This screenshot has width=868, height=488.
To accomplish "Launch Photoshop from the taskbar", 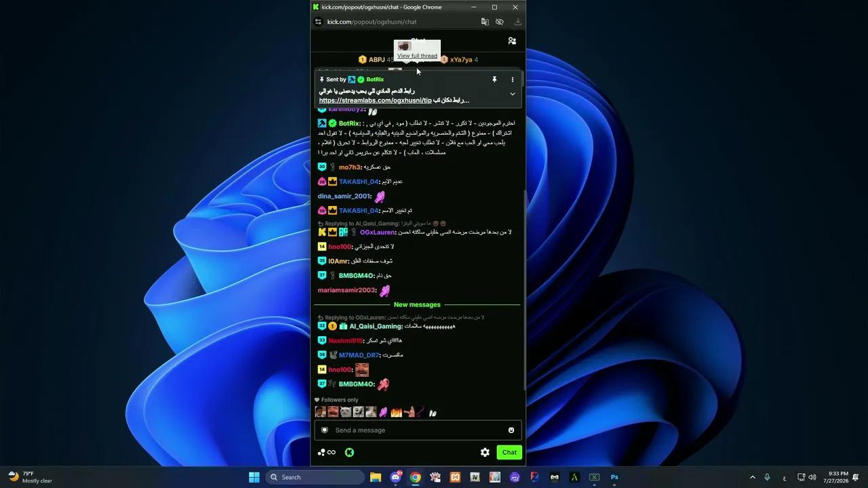I will coord(614,477).
